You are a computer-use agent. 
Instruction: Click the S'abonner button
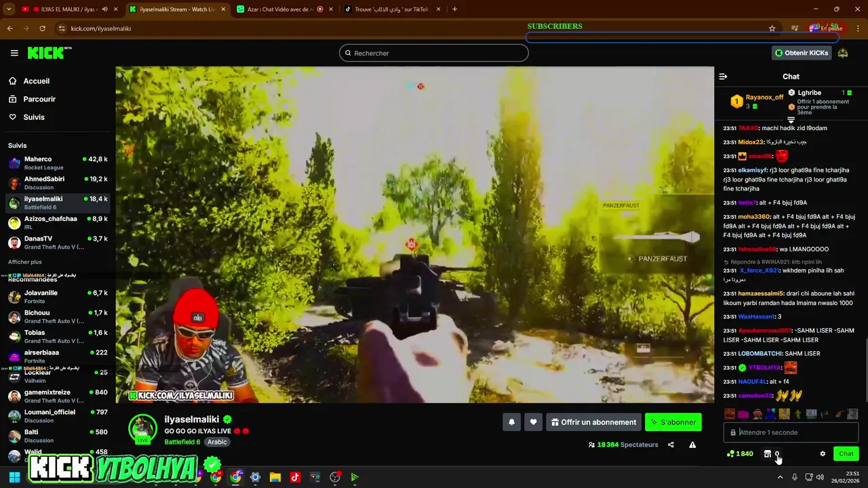tap(673, 422)
